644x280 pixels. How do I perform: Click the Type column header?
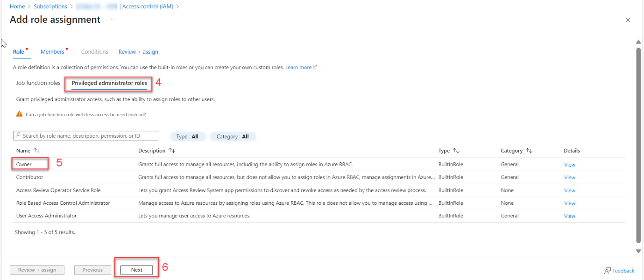(444, 151)
